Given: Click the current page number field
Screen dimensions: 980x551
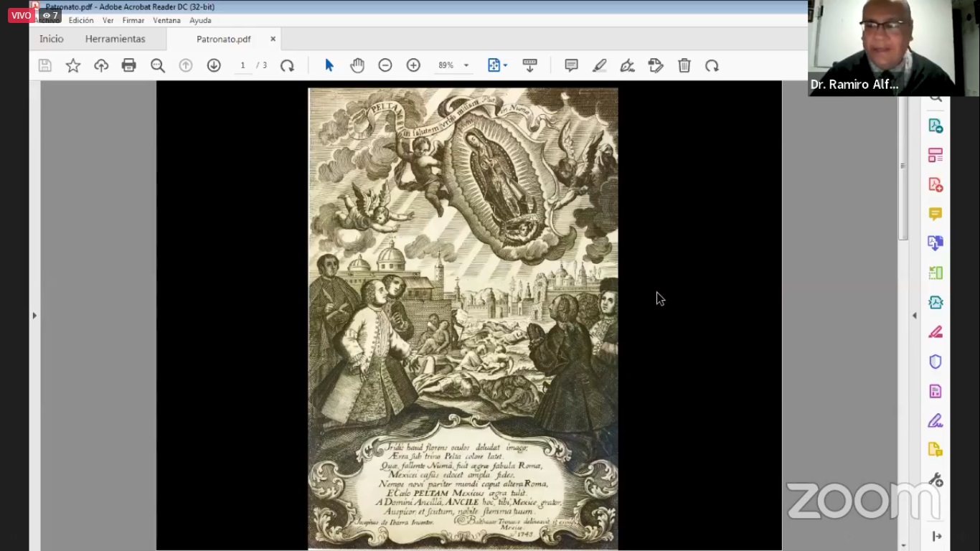Looking at the screenshot, I should tap(242, 65).
